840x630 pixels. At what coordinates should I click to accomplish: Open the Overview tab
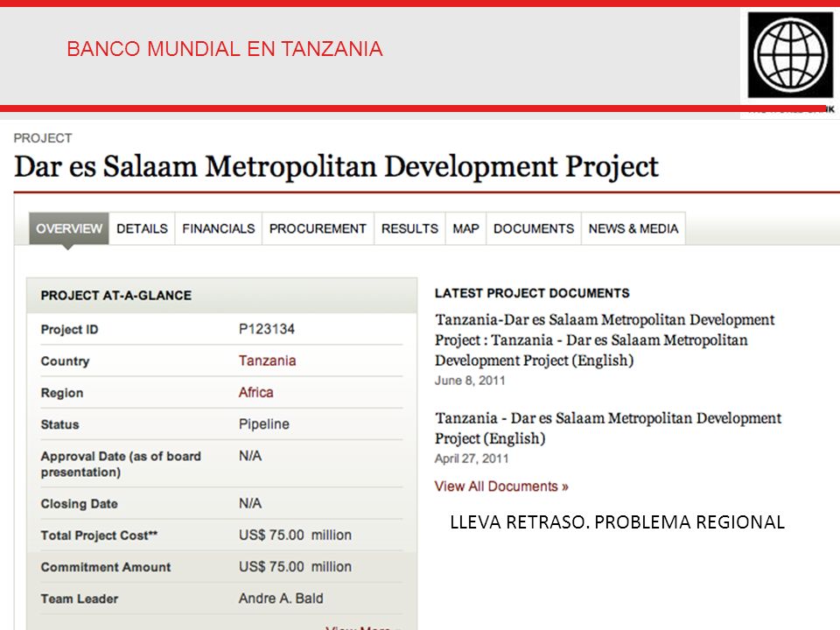click(x=69, y=228)
